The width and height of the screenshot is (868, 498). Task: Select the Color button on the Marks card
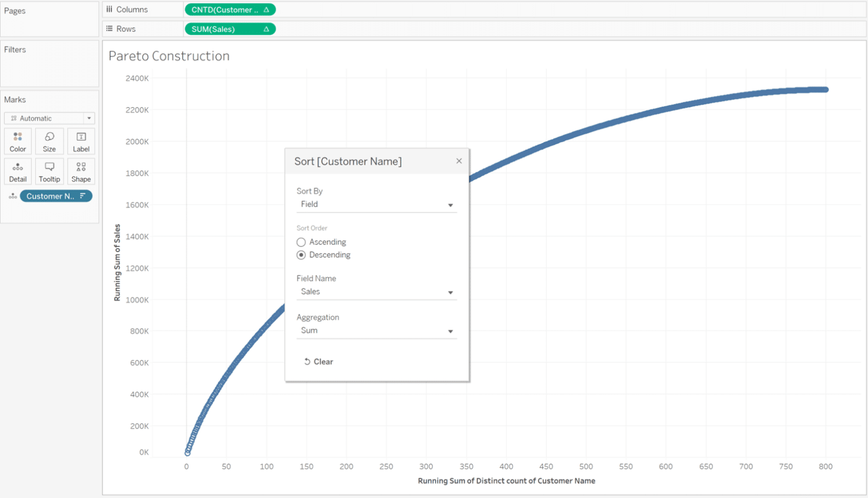(x=18, y=141)
